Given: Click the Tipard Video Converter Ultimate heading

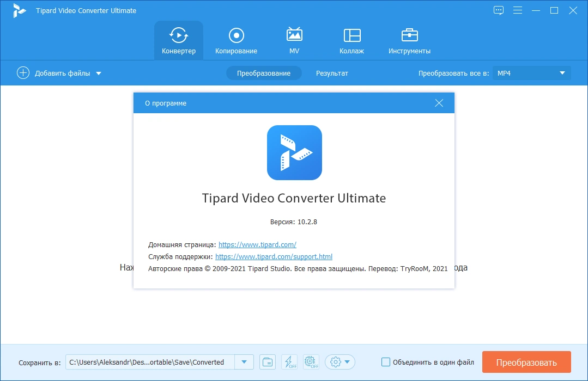Looking at the screenshot, I should [294, 198].
